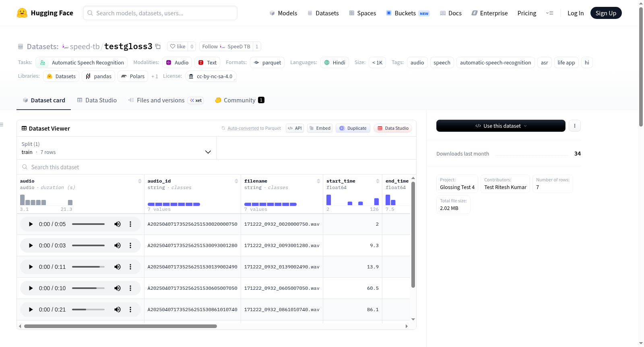The image size is (644, 347).
Task: Click the table's horizontal scrollbar
Action: click(120, 326)
